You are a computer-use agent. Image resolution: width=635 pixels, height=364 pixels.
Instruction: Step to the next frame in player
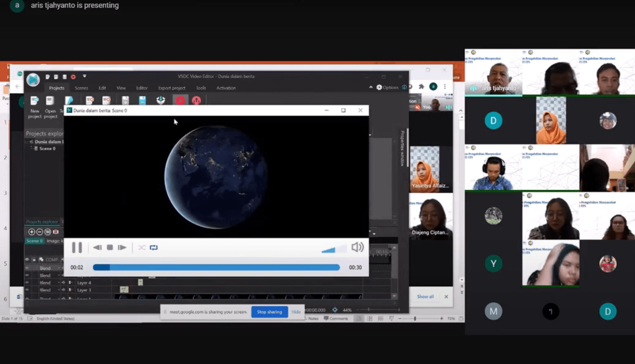pyautogui.click(x=122, y=247)
